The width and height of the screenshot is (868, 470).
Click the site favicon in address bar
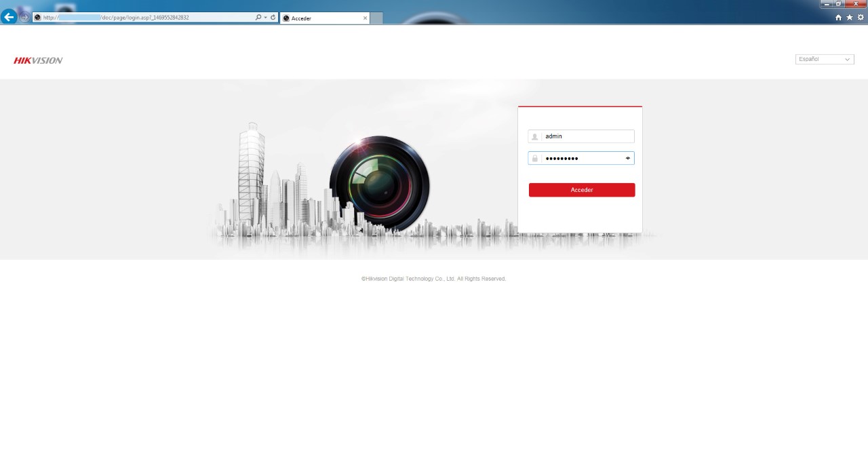pyautogui.click(x=37, y=18)
